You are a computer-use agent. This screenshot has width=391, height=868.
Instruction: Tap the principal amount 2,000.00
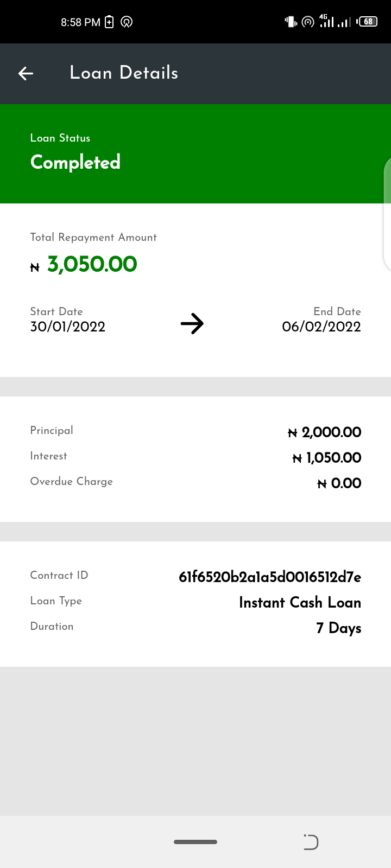331,432
